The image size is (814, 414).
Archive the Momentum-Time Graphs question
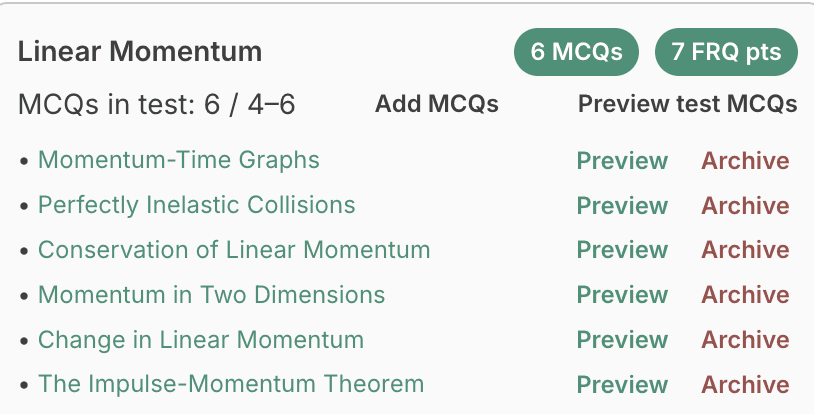[745, 161]
